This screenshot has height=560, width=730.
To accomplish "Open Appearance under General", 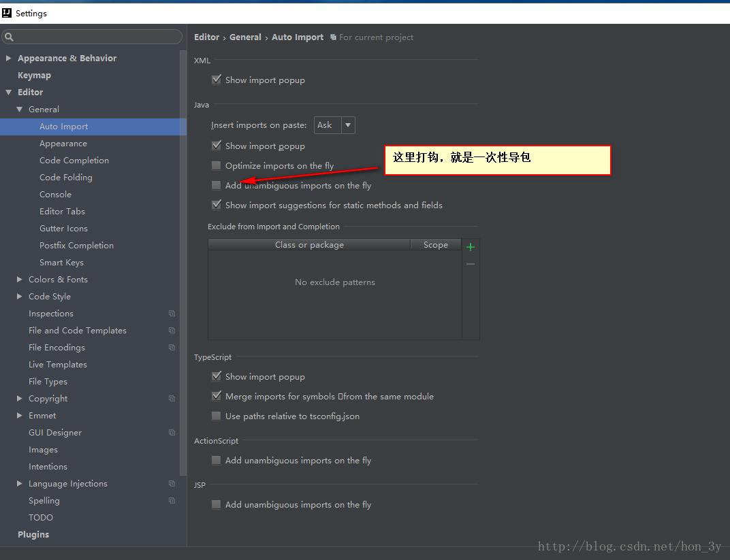I will (63, 144).
